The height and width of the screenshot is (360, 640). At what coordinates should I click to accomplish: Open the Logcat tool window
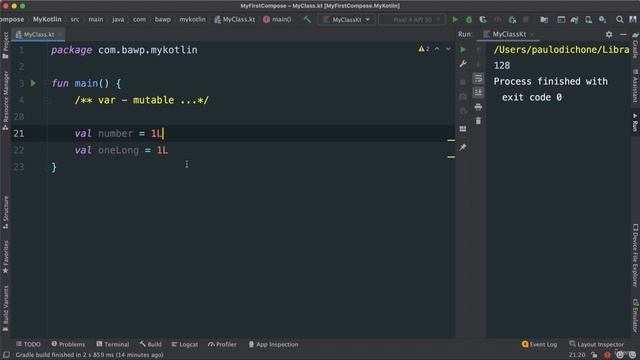pyautogui.click(x=185, y=344)
